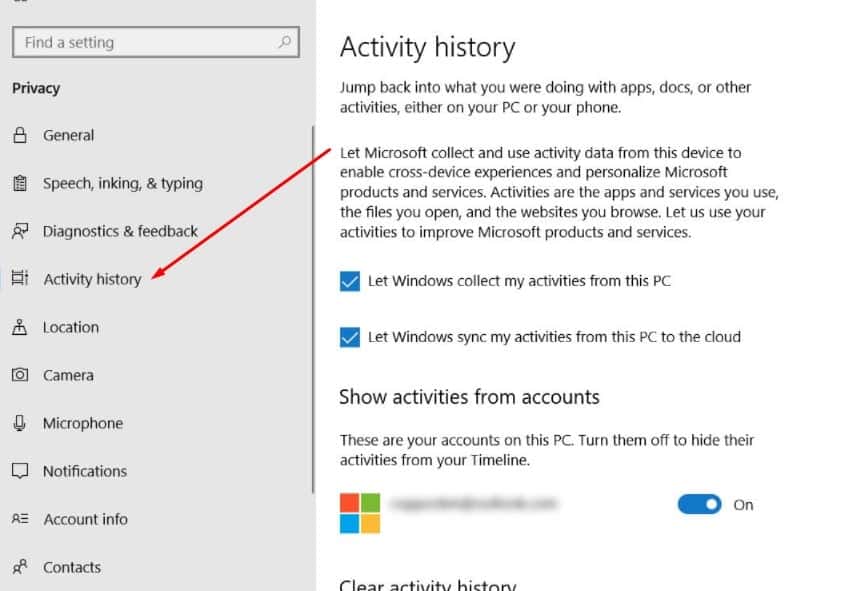Click the Location pin icon

(x=20, y=327)
